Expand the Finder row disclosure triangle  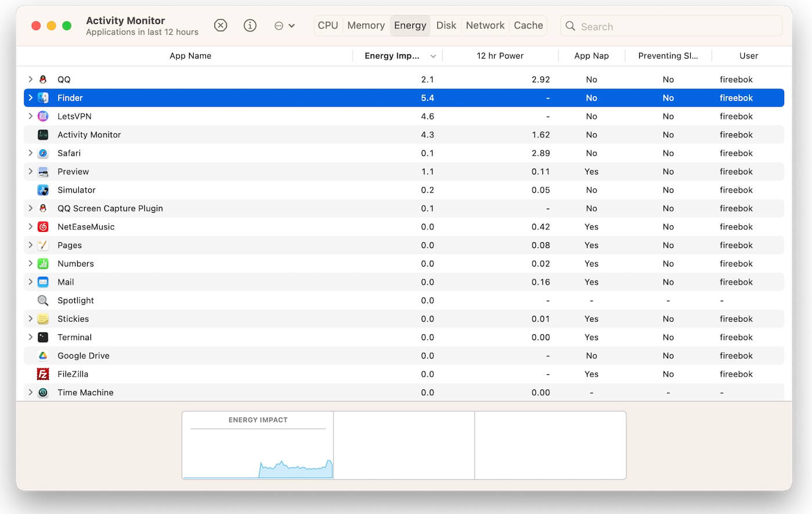(x=30, y=97)
